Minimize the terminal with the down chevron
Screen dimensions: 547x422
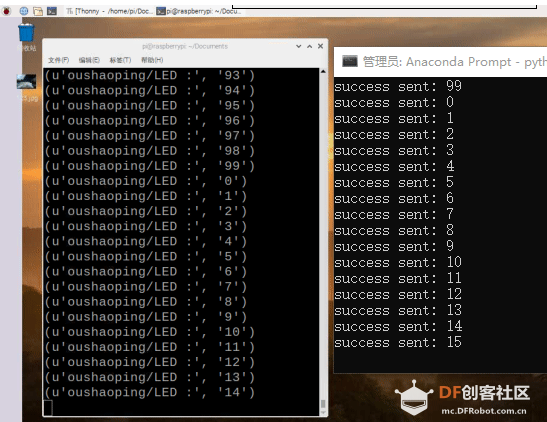point(299,46)
